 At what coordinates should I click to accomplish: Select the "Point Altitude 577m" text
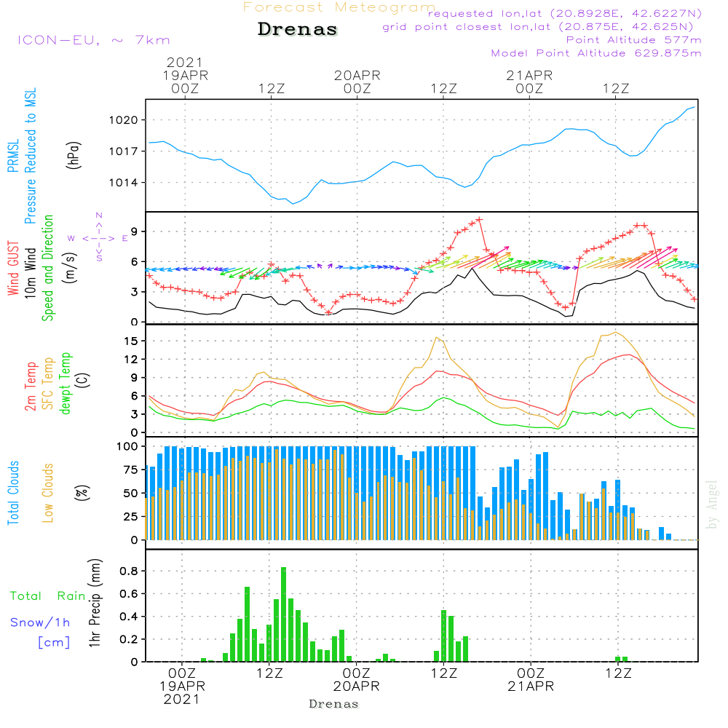(x=634, y=40)
